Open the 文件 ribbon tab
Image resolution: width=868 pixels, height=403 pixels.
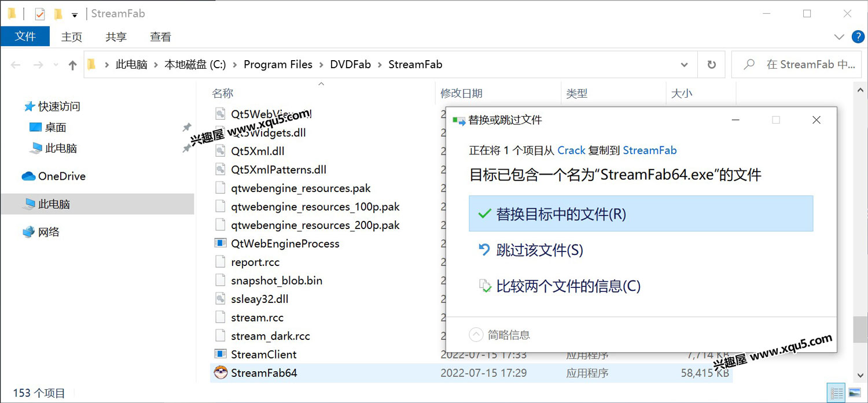[x=25, y=36]
